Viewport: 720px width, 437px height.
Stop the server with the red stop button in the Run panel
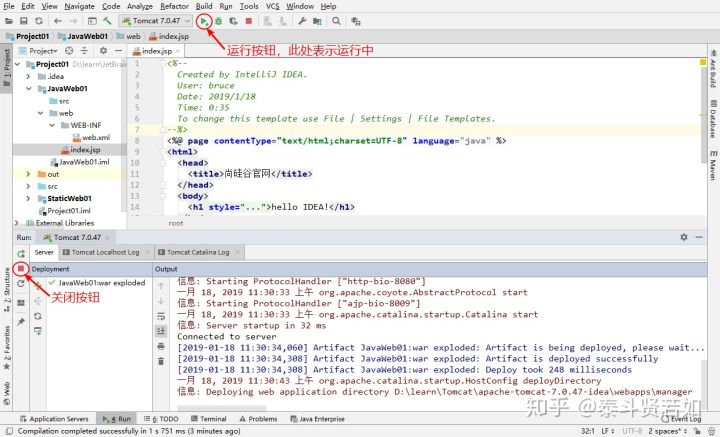20,269
